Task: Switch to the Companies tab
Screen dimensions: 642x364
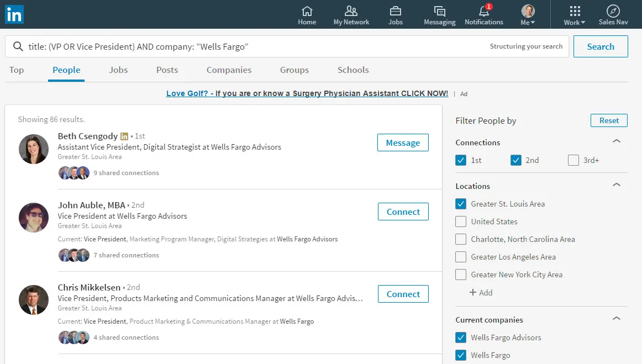Action: click(x=229, y=70)
